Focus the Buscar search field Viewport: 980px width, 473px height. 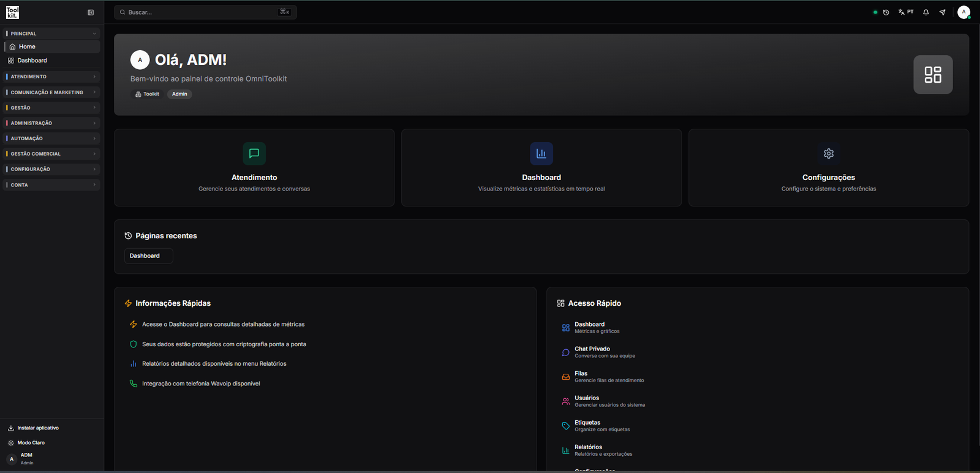[205, 12]
